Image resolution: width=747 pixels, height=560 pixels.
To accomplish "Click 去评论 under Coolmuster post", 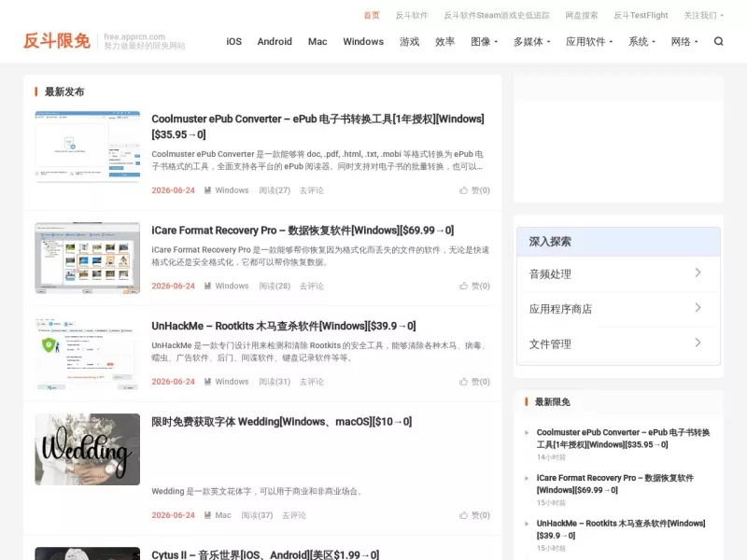I will tap(312, 190).
